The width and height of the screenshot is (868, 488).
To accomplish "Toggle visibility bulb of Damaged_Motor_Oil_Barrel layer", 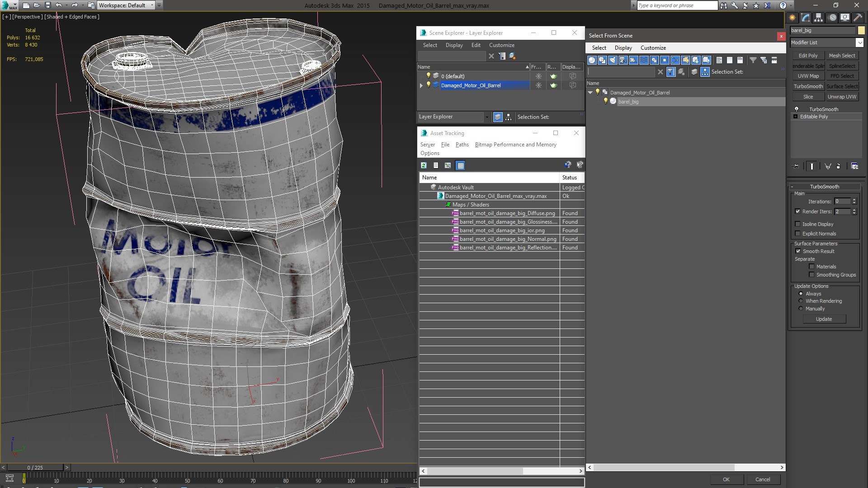I will (429, 85).
